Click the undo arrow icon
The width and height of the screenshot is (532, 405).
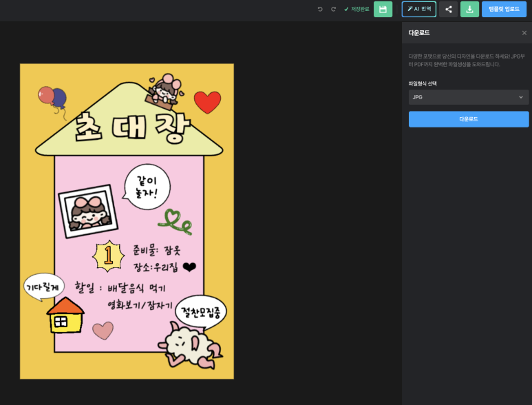pos(320,9)
